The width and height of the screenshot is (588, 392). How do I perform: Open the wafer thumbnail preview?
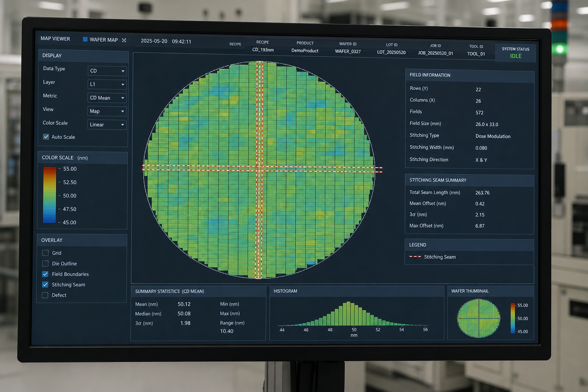[x=479, y=318]
